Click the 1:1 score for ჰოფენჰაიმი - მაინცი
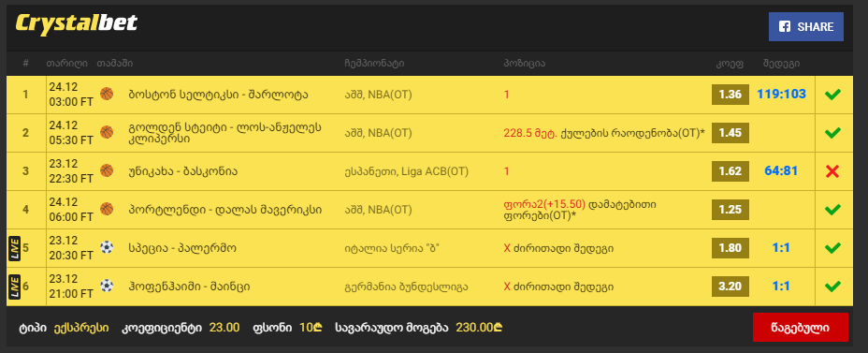The height and width of the screenshot is (353, 868). pyautogui.click(x=781, y=286)
